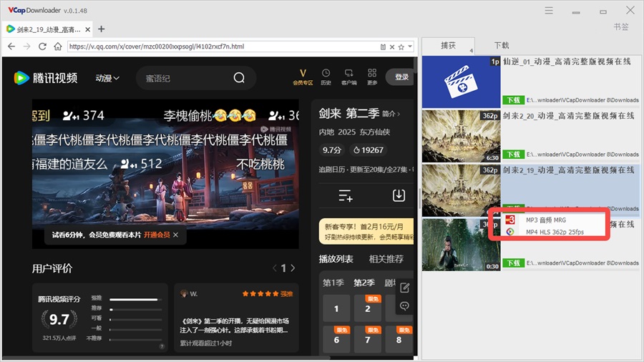Go back to the previous page
Screen dimensions: 644x362
(x=11, y=47)
